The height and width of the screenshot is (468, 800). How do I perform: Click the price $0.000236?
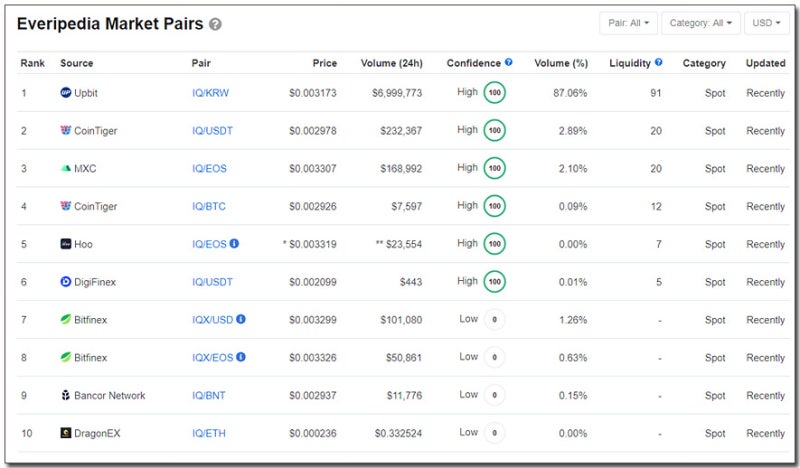point(313,433)
